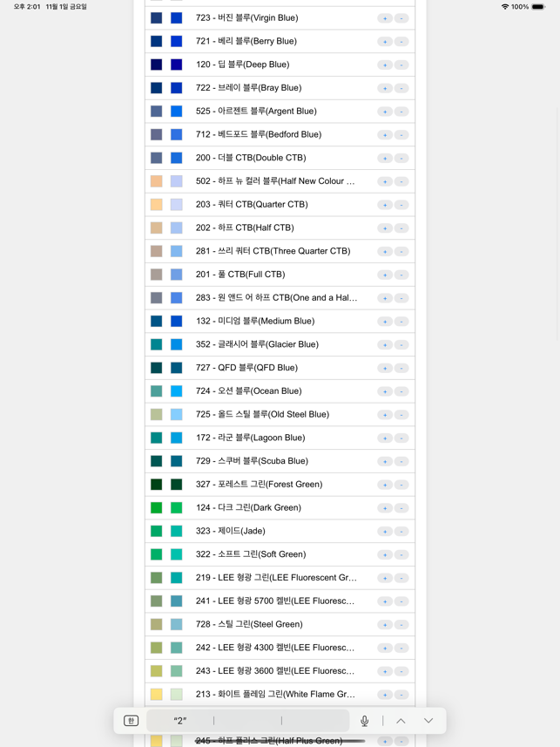Select the row 728 - 스틸 그린(Steel Green)

point(280,625)
